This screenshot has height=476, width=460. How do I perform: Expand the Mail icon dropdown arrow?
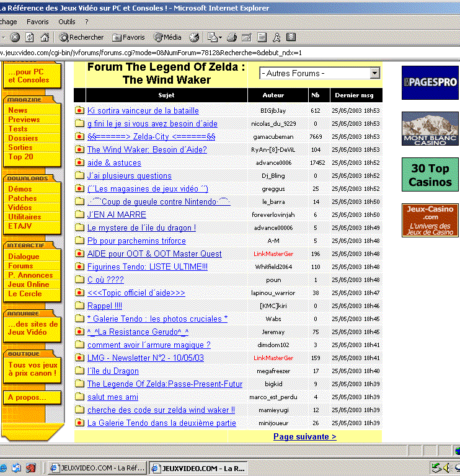coord(221,38)
